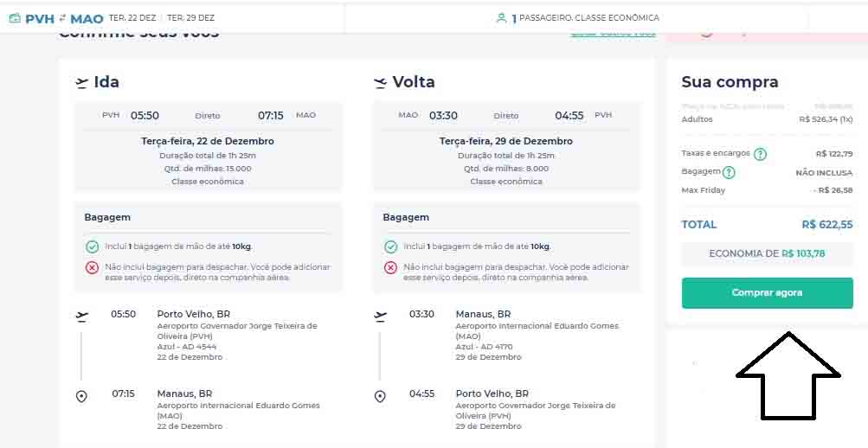Click red X icon in Volta baggage
The image size is (868, 448).
point(390,267)
